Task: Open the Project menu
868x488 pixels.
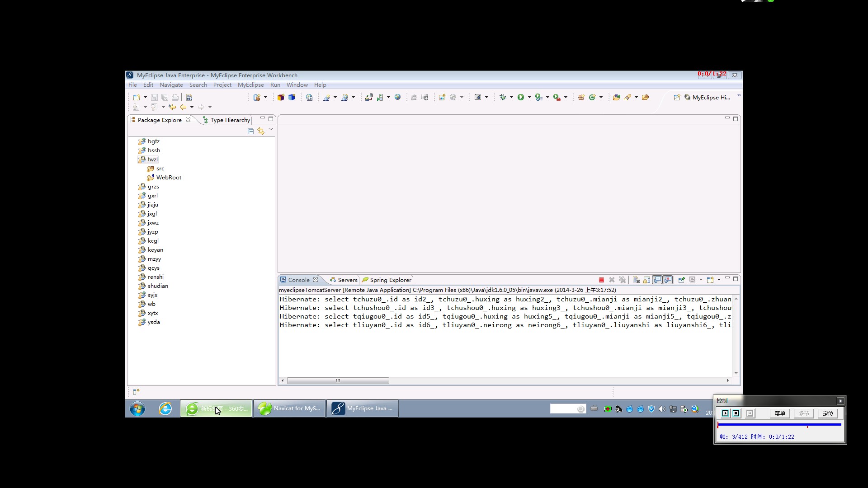Action: coord(222,85)
